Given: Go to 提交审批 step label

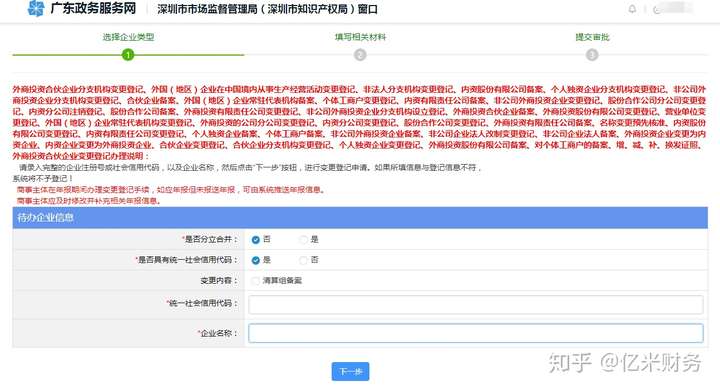Looking at the screenshot, I should 592,37.
